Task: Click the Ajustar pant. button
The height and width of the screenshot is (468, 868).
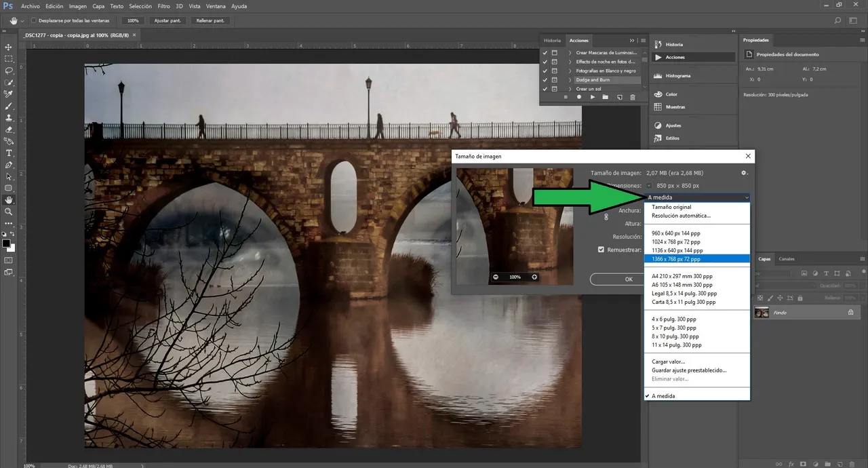Action: click(x=167, y=21)
